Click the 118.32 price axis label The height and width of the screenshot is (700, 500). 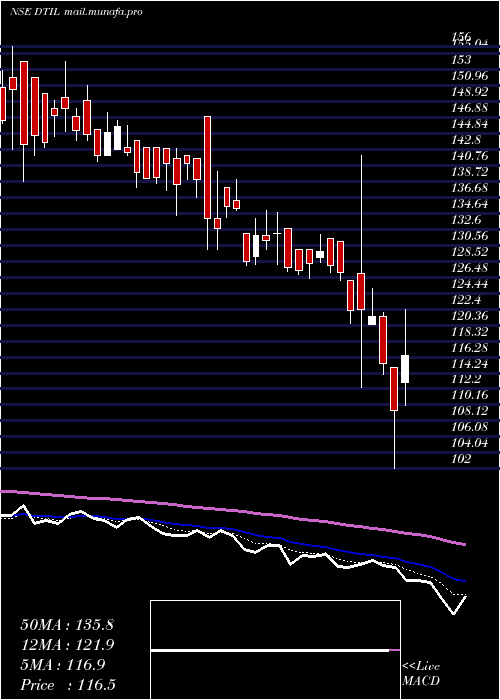pyautogui.click(x=469, y=332)
